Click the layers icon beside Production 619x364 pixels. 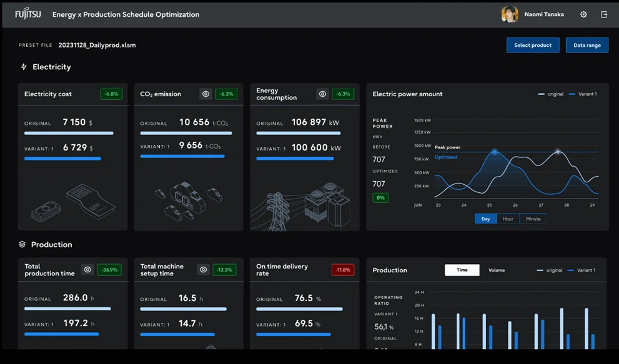click(22, 244)
